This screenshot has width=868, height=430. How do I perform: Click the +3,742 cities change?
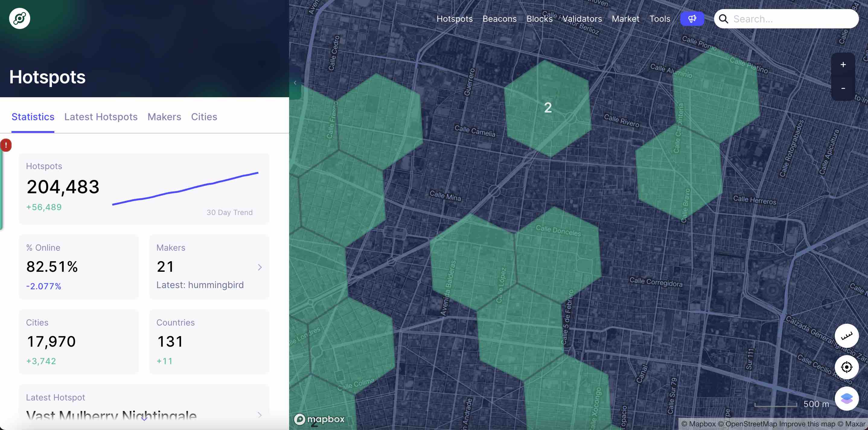(41, 361)
